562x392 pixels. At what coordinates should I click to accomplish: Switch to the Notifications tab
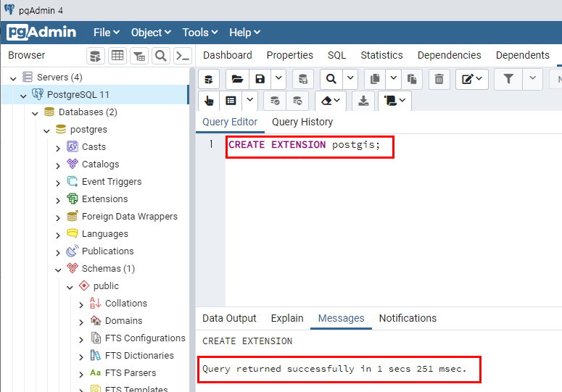pos(408,318)
